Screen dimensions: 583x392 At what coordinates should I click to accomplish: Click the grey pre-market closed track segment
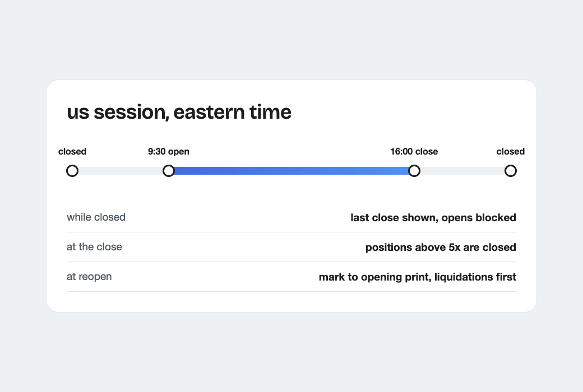point(121,171)
